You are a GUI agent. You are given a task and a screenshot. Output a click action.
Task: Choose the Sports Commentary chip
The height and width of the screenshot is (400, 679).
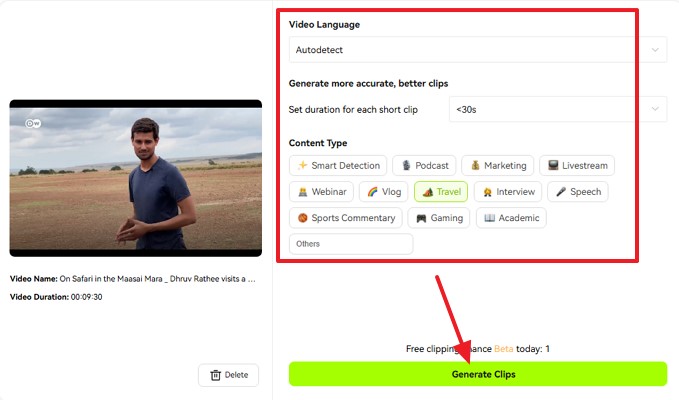[x=346, y=218]
